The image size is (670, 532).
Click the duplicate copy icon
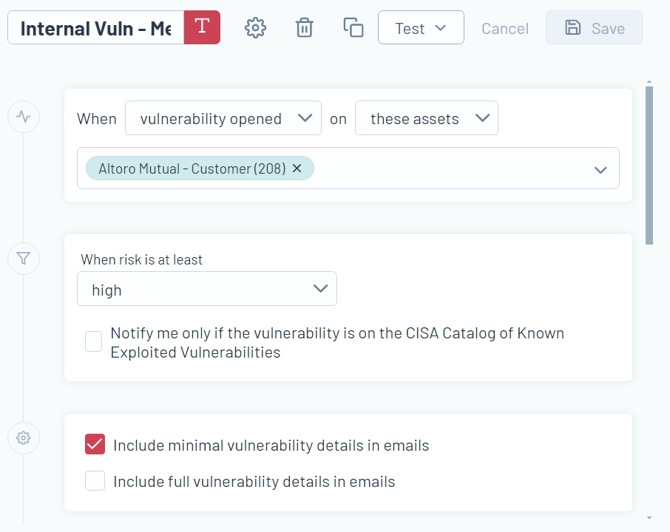(x=353, y=28)
